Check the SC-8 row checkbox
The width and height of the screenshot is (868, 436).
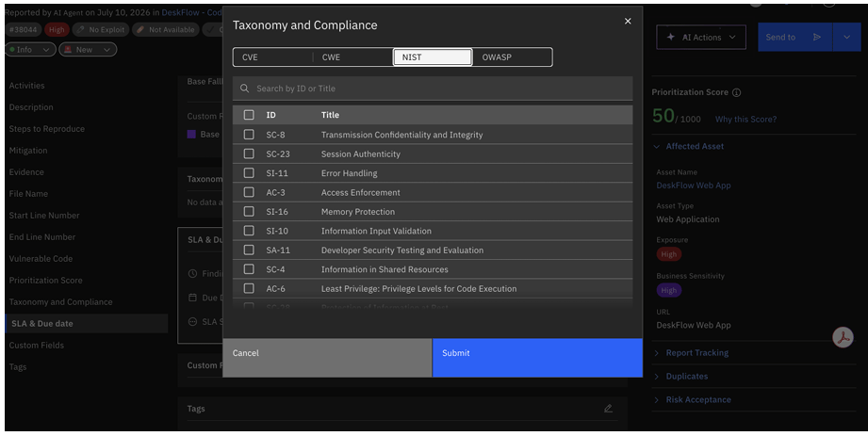(249, 135)
